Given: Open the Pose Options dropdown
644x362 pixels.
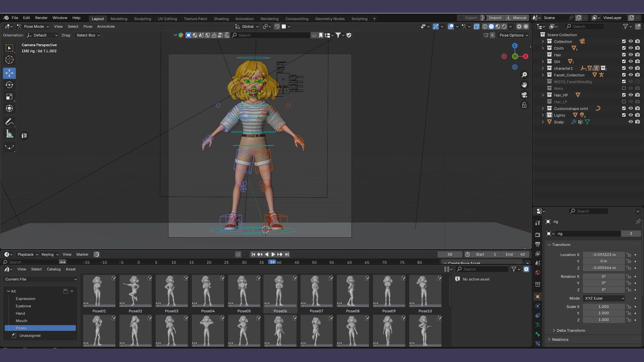Looking at the screenshot, I should tap(514, 35).
